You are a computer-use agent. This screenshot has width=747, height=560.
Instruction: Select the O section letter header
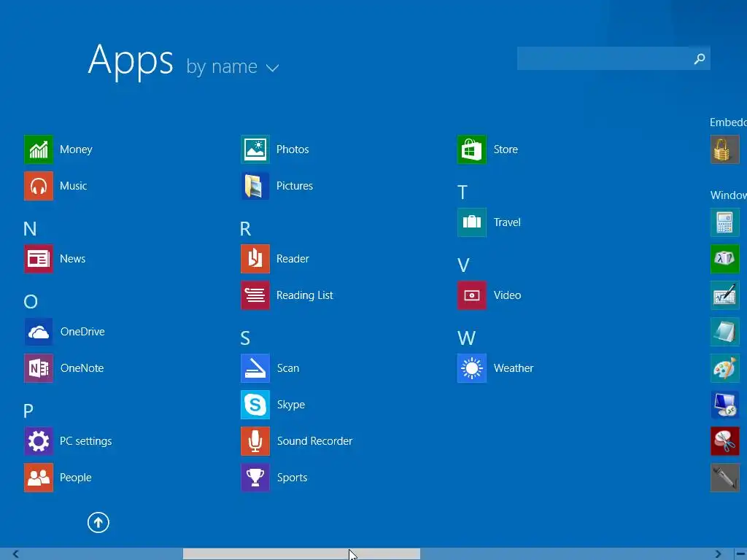[x=31, y=301]
